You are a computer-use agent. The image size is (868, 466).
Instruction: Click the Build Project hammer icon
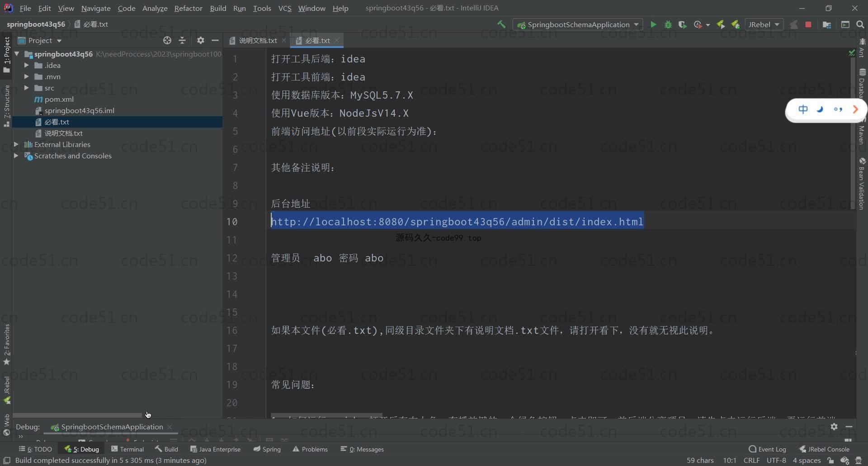click(x=501, y=24)
